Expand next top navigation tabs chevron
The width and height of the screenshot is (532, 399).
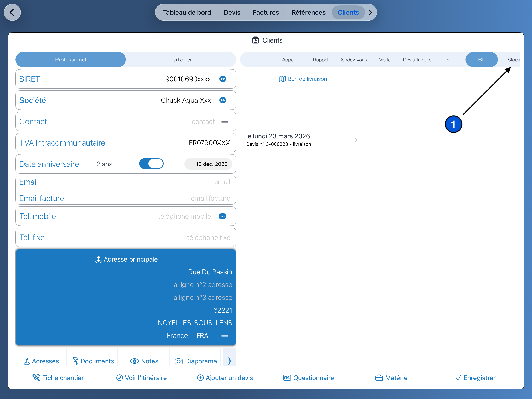pos(370,12)
